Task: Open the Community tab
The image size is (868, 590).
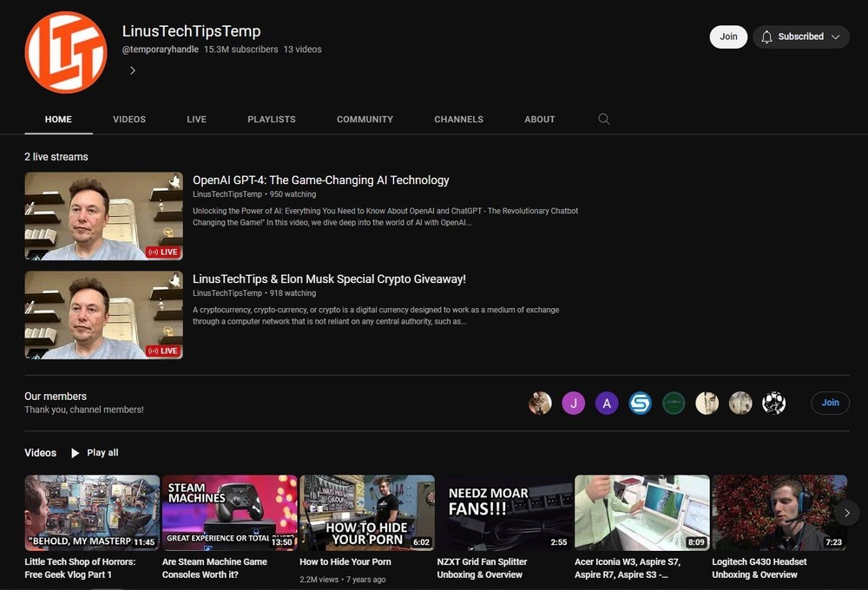Action: pyautogui.click(x=365, y=120)
